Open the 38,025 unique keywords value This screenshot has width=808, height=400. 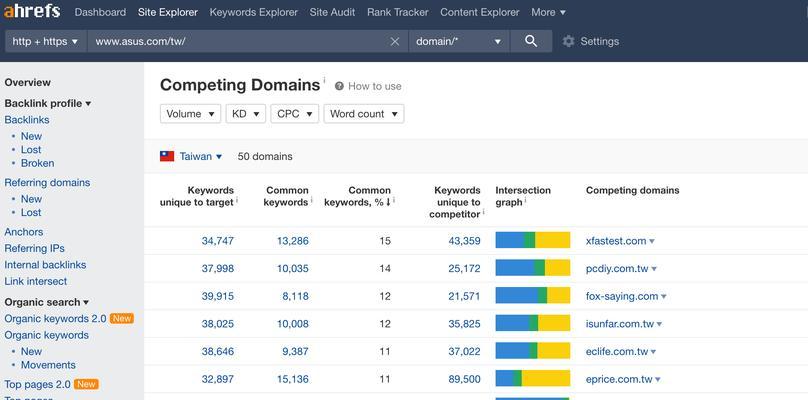(217, 324)
